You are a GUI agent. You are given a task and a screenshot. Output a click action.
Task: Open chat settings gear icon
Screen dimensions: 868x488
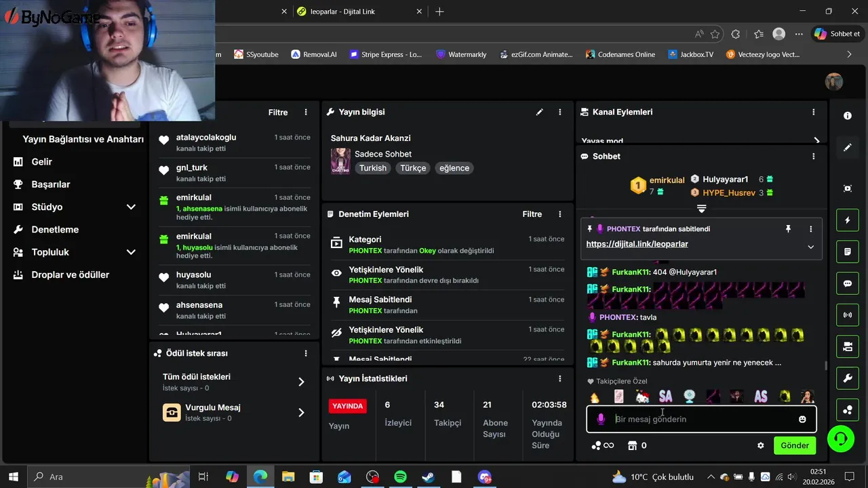coord(761,445)
